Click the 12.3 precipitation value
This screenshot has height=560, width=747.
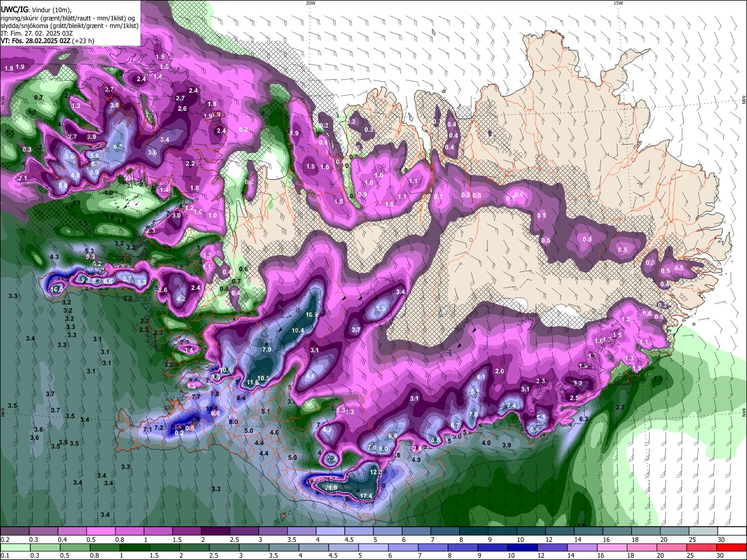[376, 472]
